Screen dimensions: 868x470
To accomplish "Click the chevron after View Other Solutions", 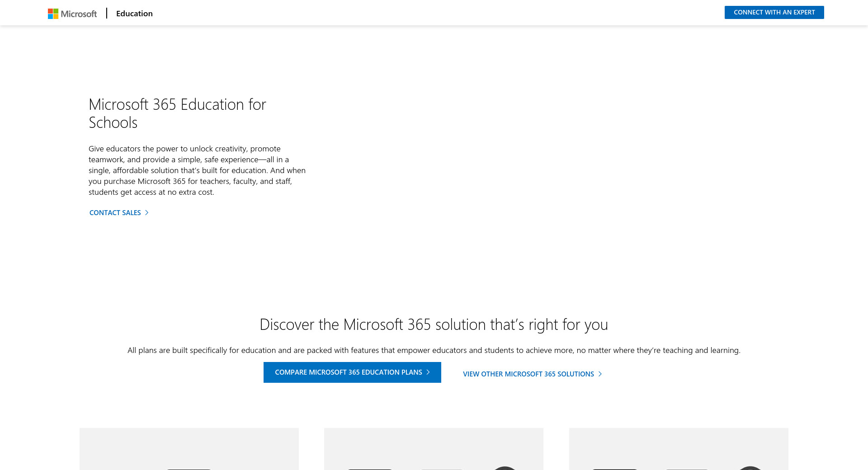I will (600, 374).
